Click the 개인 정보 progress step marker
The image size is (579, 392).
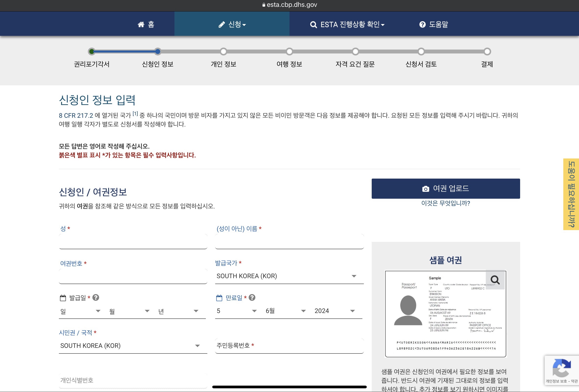224,52
